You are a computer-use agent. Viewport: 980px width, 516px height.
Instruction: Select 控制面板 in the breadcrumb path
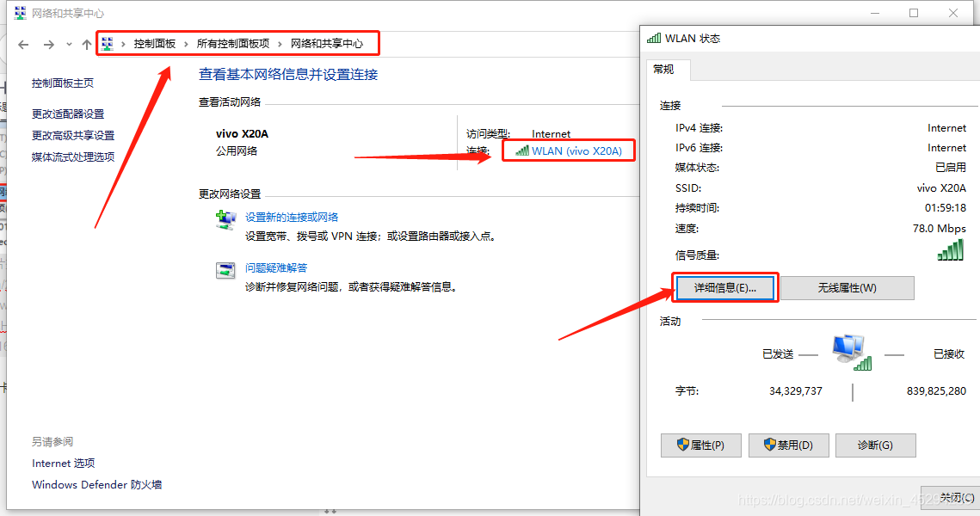coord(154,44)
